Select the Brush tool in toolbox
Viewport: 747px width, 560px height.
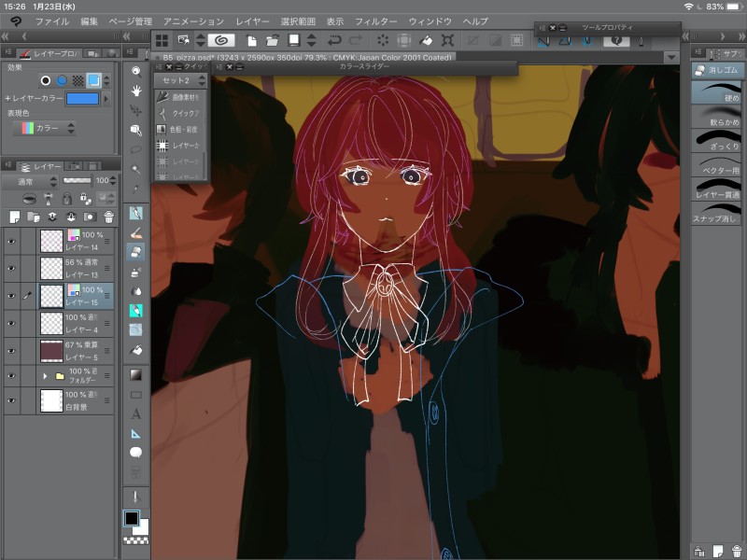(136, 232)
